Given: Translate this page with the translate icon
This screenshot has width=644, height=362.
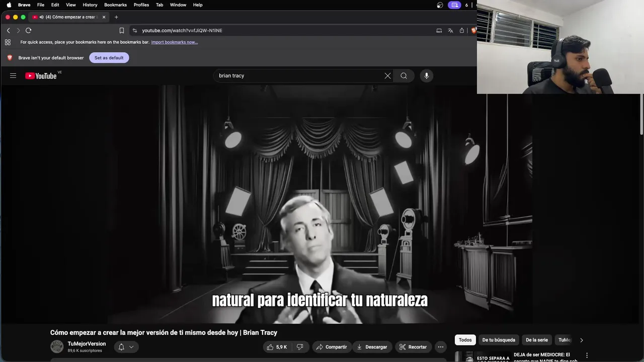Looking at the screenshot, I should tap(450, 31).
